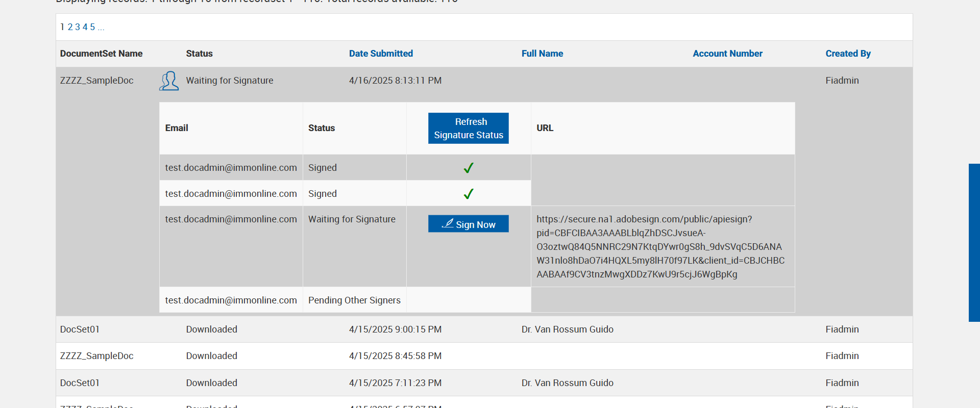980x408 pixels.
Task: Click the first signer's green checkmark
Action: [x=469, y=168]
